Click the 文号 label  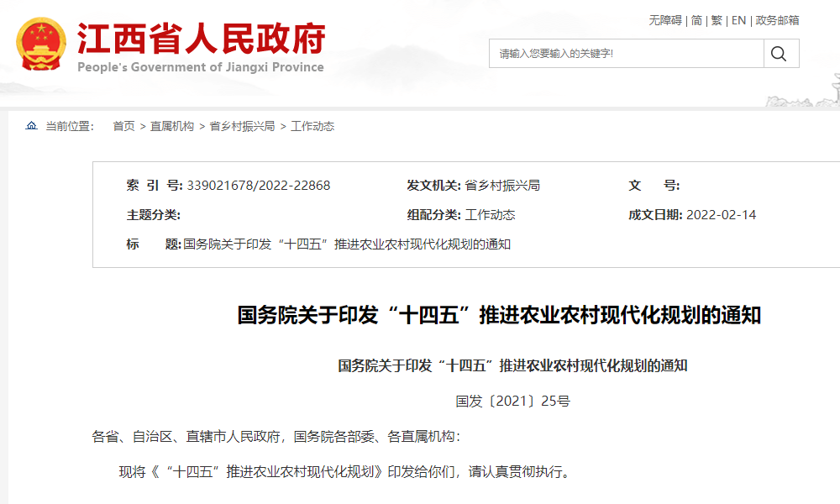click(x=654, y=186)
